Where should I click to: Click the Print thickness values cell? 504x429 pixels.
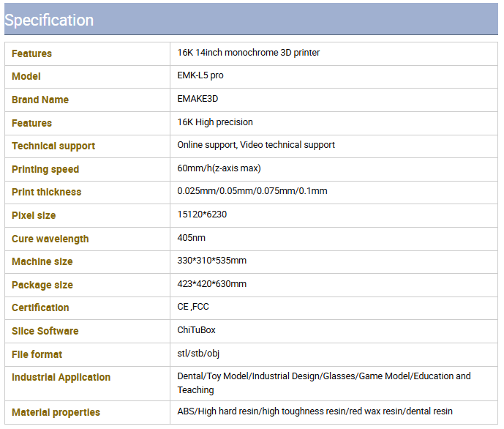click(334, 193)
